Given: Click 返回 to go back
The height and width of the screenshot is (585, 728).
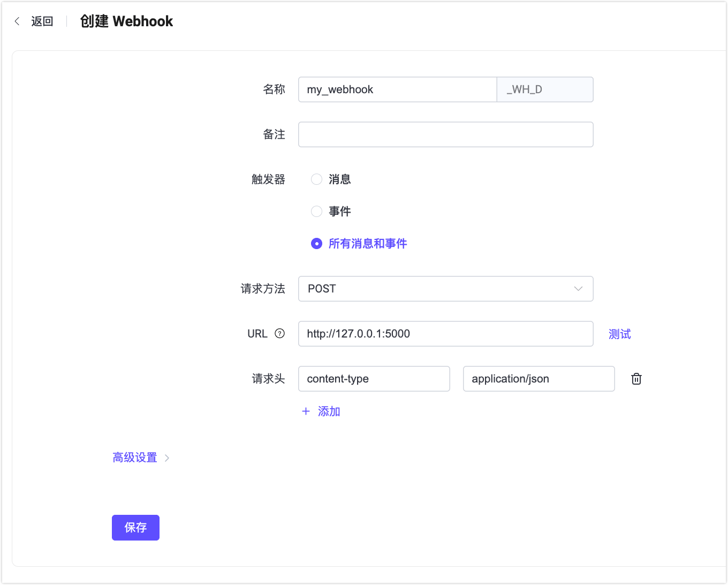Looking at the screenshot, I should tap(42, 21).
